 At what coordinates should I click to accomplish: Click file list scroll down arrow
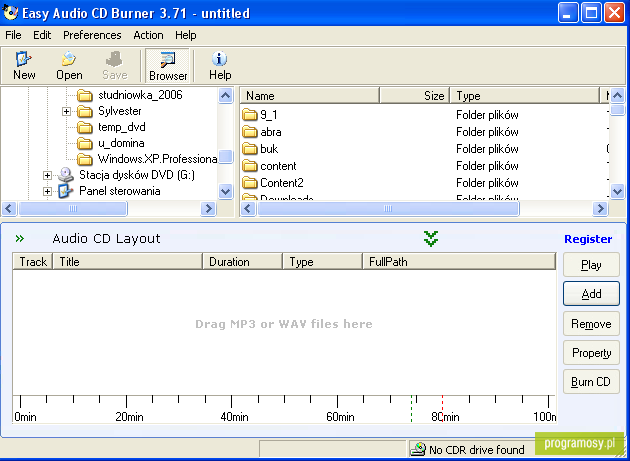617,192
